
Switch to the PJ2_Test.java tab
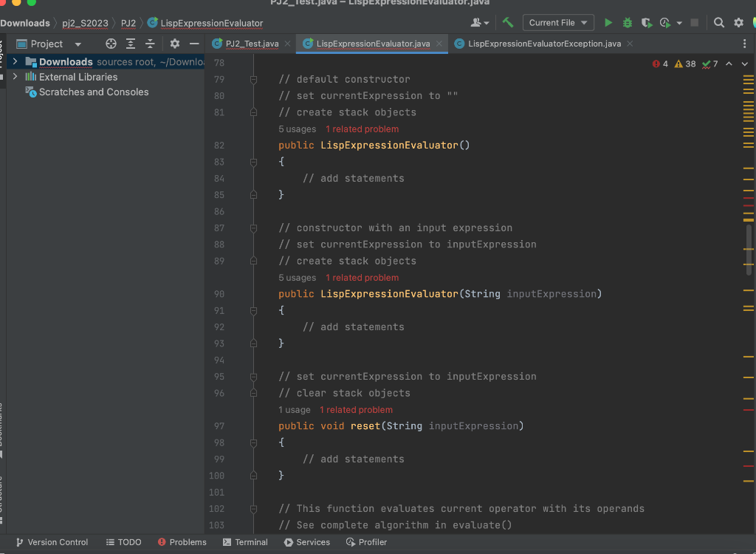[x=251, y=44]
